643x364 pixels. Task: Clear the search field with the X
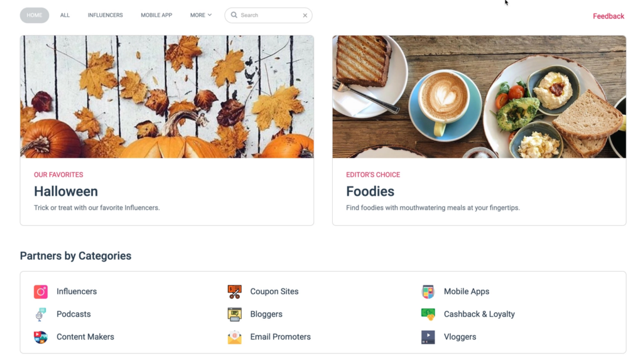pyautogui.click(x=305, y=14)
